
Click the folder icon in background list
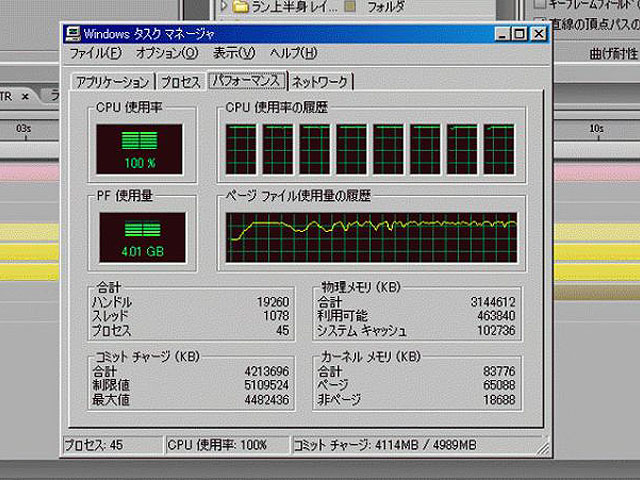tap(240, 6)
